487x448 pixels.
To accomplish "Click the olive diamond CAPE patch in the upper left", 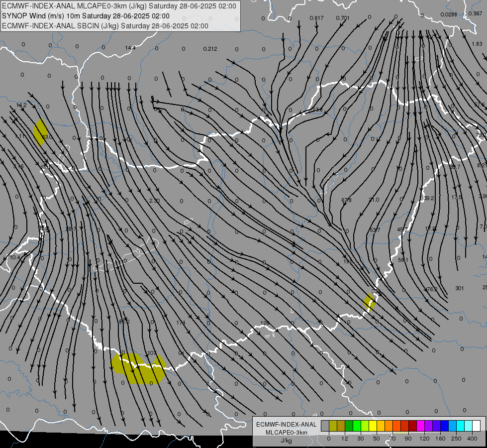I will click(x=40, y=132).
